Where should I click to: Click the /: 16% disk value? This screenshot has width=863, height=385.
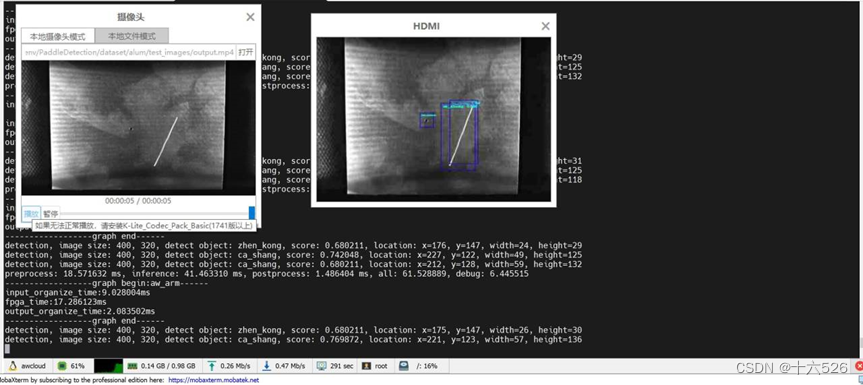point(427,366)
